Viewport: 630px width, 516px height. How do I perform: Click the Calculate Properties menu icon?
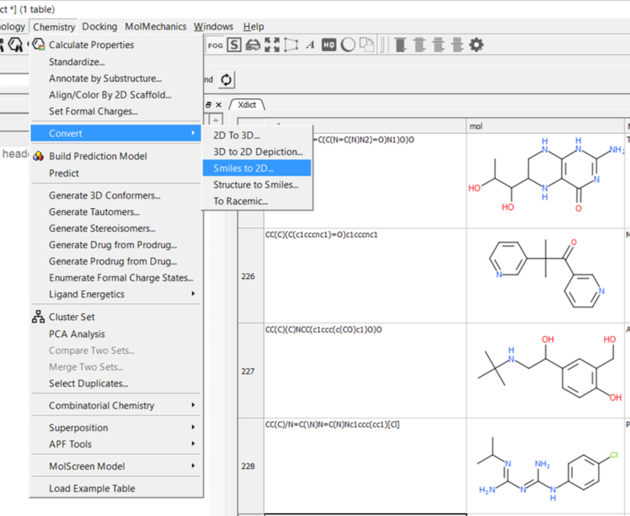39,45
